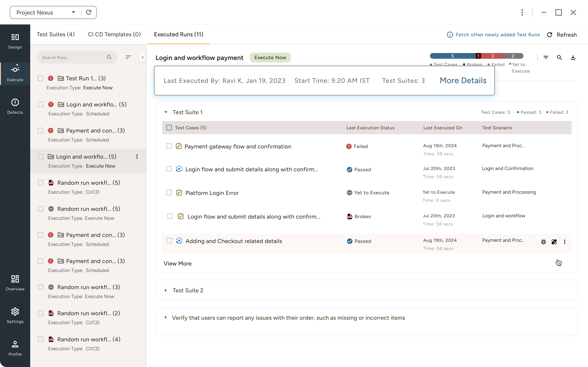Check the Payment gateway flow test case checkbox

click(x=169, y=146)
